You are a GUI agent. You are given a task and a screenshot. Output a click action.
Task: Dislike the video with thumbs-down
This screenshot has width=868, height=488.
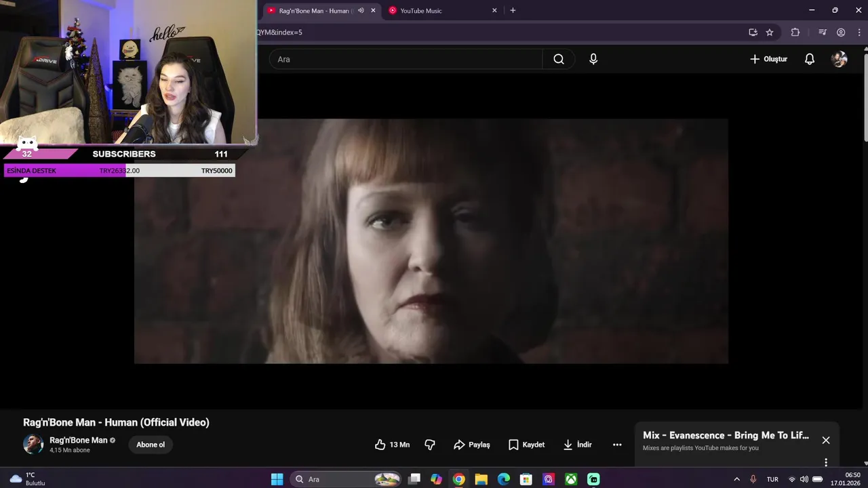point(429,445)
